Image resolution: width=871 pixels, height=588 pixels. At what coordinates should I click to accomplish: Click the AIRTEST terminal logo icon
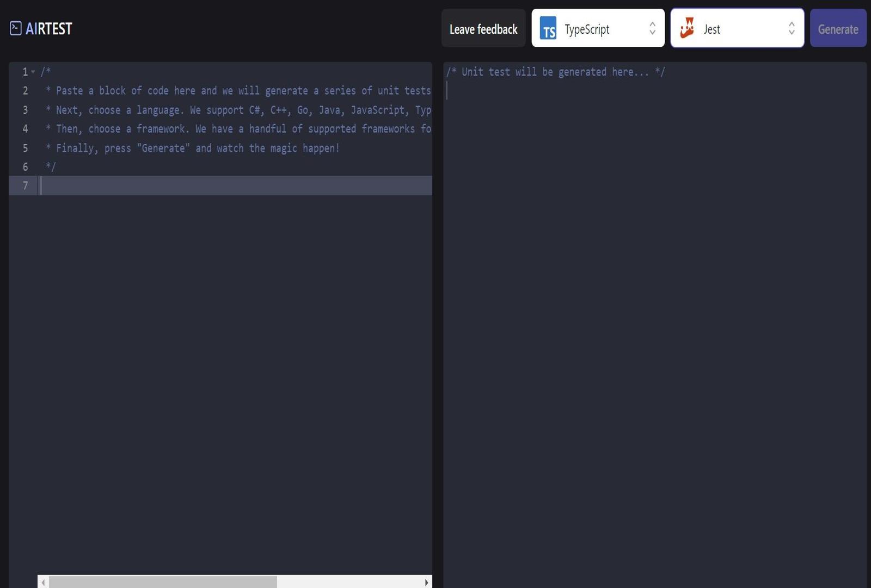pyautogui.click(x=16, y=28)
